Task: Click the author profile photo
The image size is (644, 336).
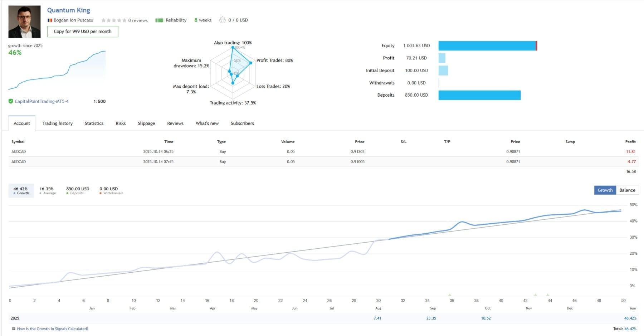Action: pos(24,22)
